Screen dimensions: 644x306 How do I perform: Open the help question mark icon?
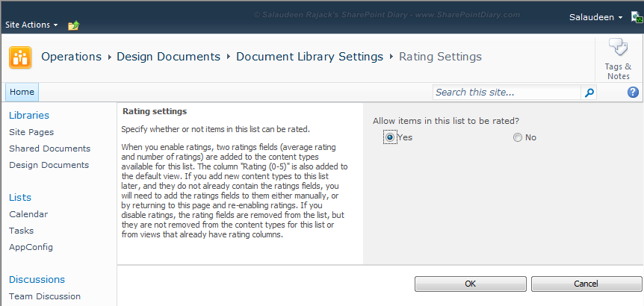[633, 93]
